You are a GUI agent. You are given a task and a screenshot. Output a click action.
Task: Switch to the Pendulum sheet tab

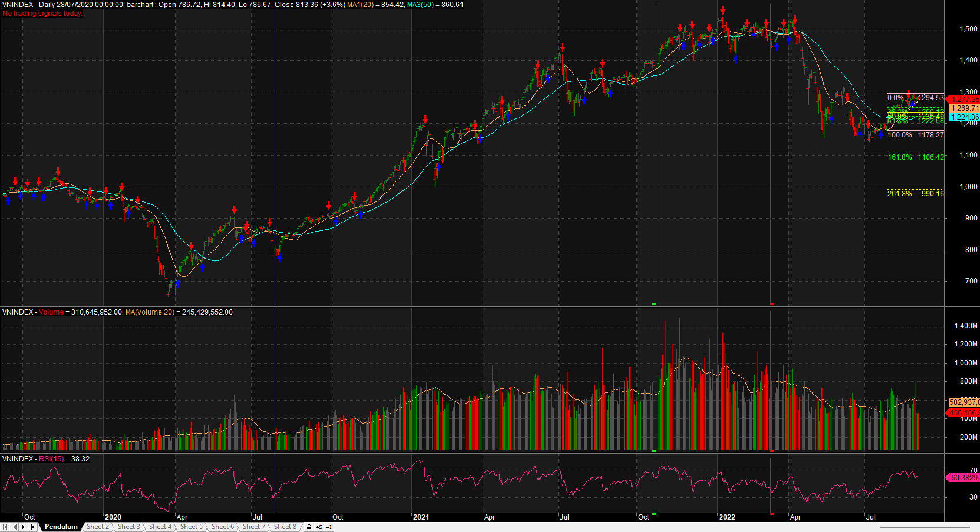61,527
